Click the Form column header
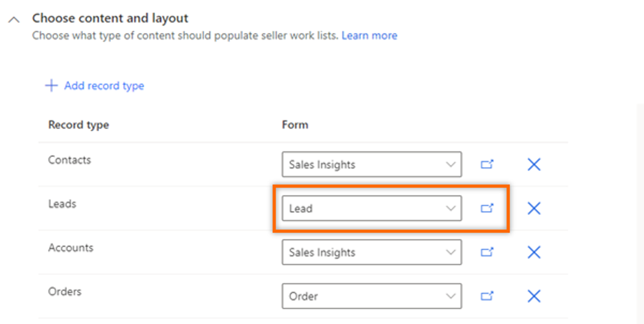 (295, 125)
